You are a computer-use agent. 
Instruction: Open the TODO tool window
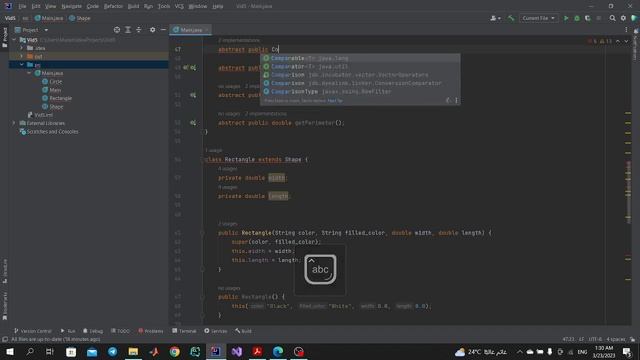[120, 331]
